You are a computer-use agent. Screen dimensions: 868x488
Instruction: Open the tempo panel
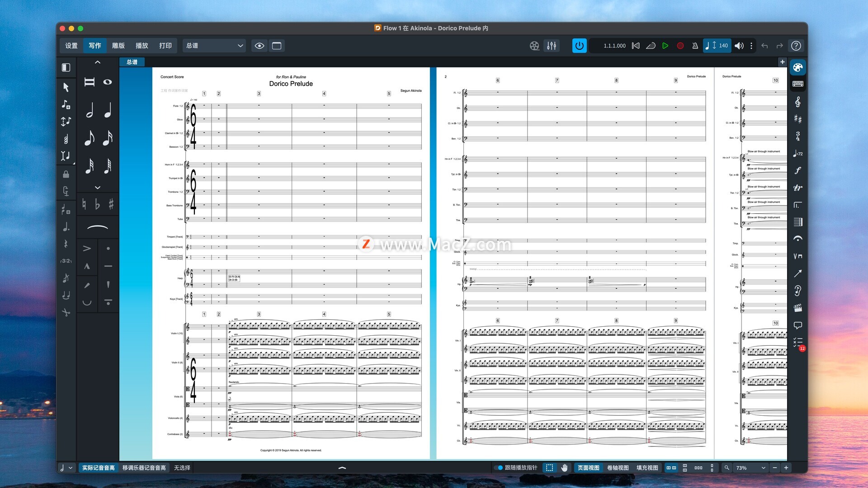tap(797, 154)
